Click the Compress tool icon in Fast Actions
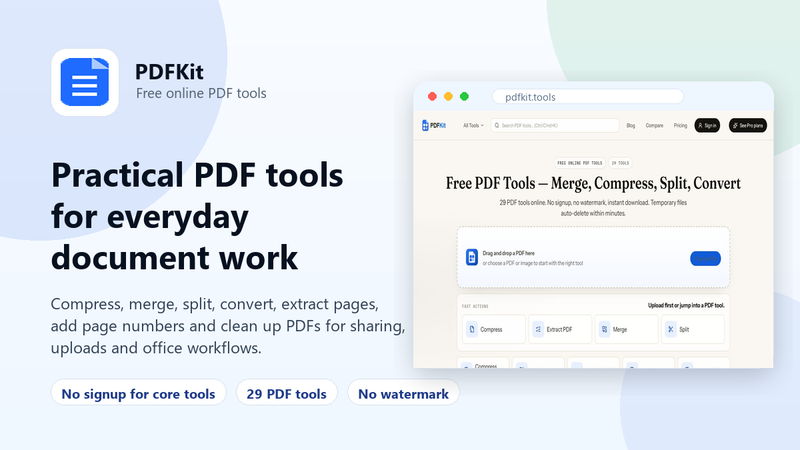This screenshot has width=800, height=450. (472, 330)
